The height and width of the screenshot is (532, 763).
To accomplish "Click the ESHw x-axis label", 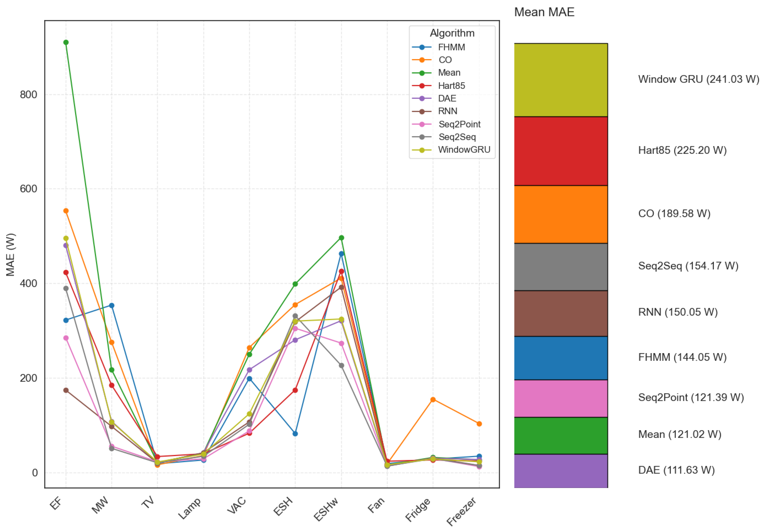I will point(326,509).
